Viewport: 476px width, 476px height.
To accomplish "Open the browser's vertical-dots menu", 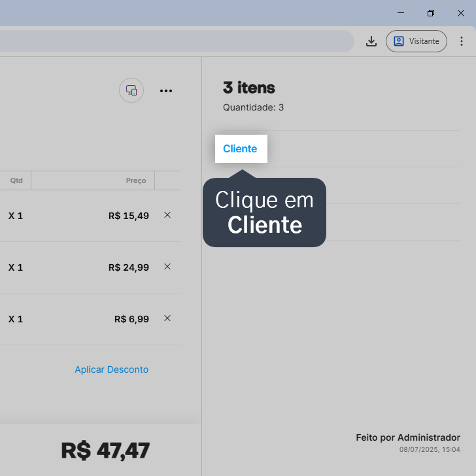I will [x=462, y=41].
